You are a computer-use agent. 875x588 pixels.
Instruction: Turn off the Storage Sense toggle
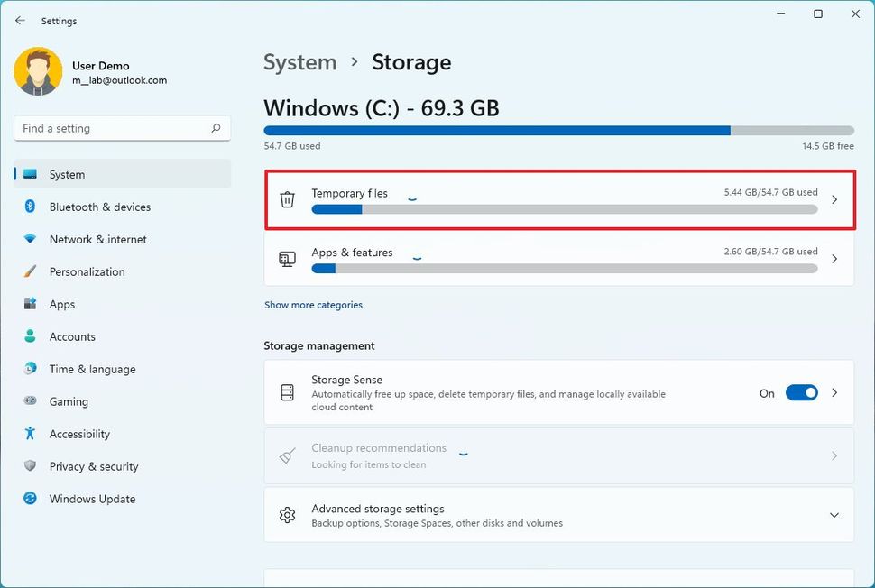tap(801, 393)
